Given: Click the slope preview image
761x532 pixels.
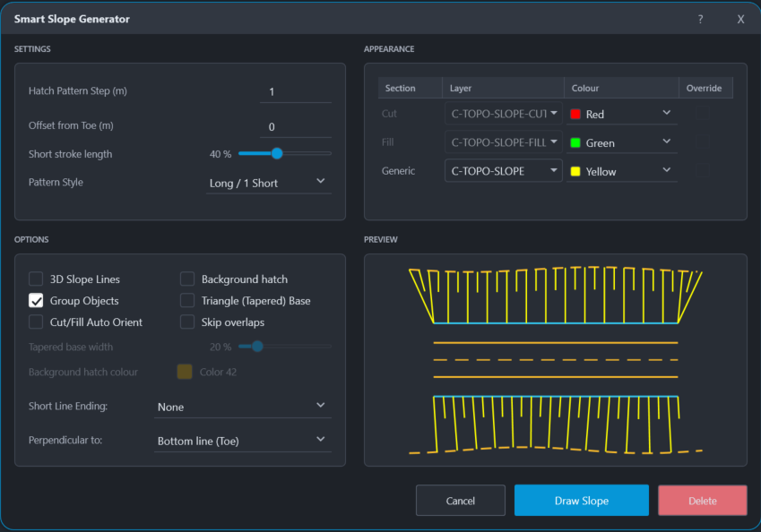Looking at the screenshot, I should [x=556, y=360].
